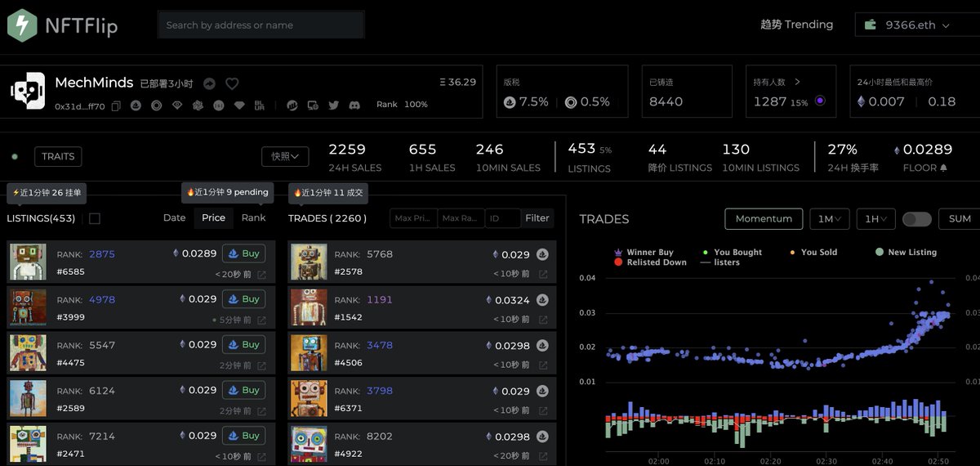This screenshot has height=466, width=980.
Task: Open the OpenSea marketplace icon under MechMinds
Action: tap(136, 105)
